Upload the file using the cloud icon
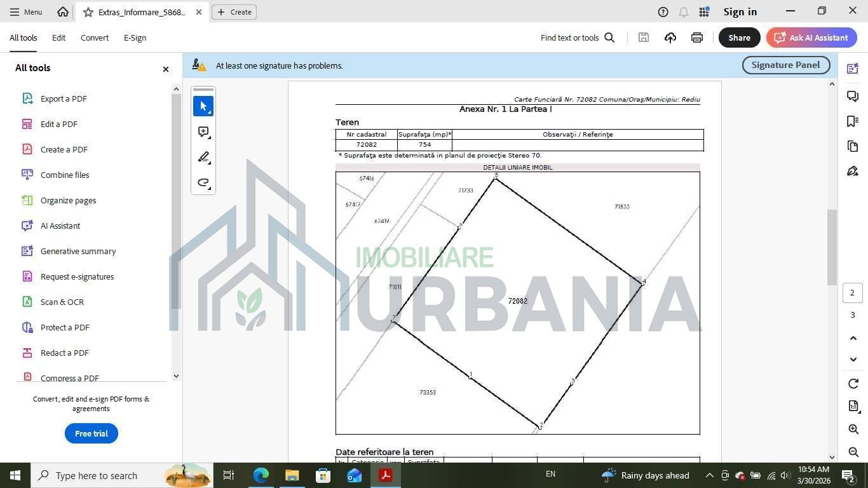 click(670, 37)
